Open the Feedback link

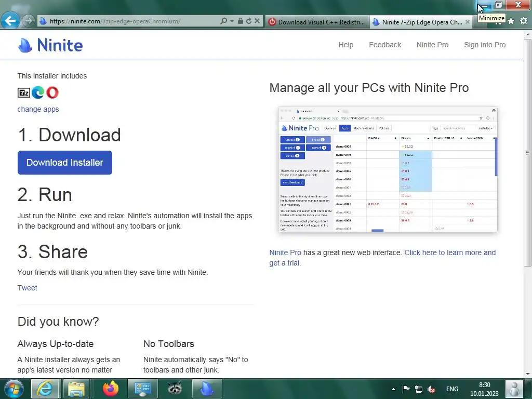(x=385, y=45)
